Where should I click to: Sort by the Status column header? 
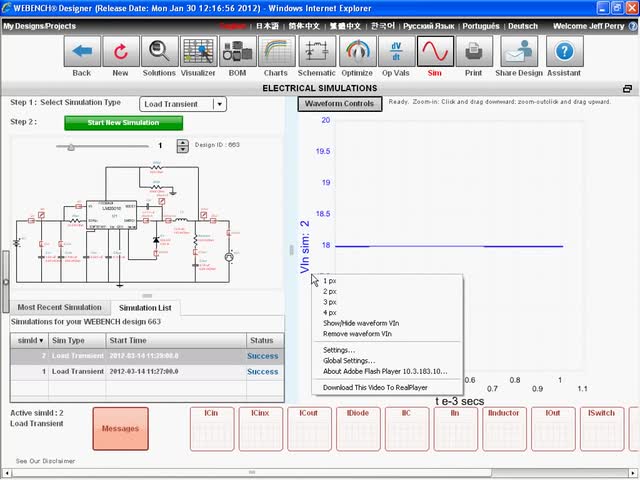tap(265, 340)
